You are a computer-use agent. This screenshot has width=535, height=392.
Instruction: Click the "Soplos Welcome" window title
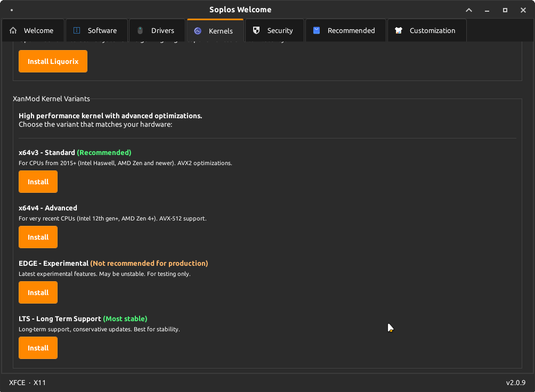[240, 10]
